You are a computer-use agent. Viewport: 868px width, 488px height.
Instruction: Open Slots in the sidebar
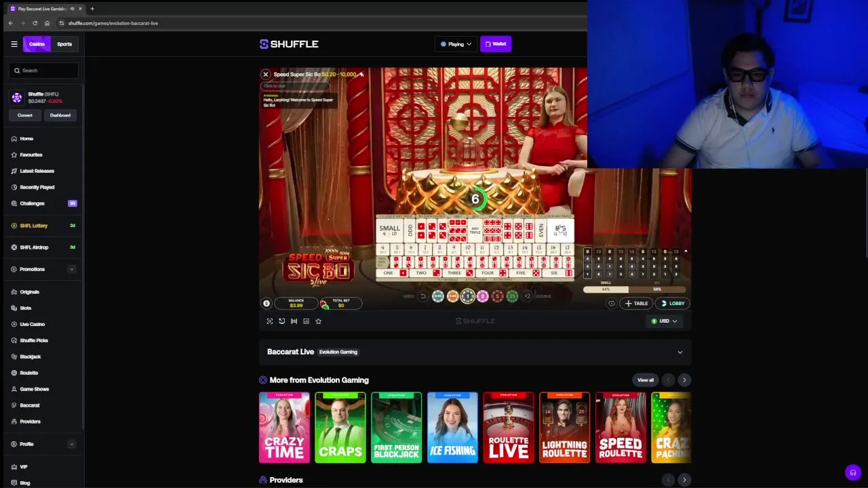click(26, 308)
